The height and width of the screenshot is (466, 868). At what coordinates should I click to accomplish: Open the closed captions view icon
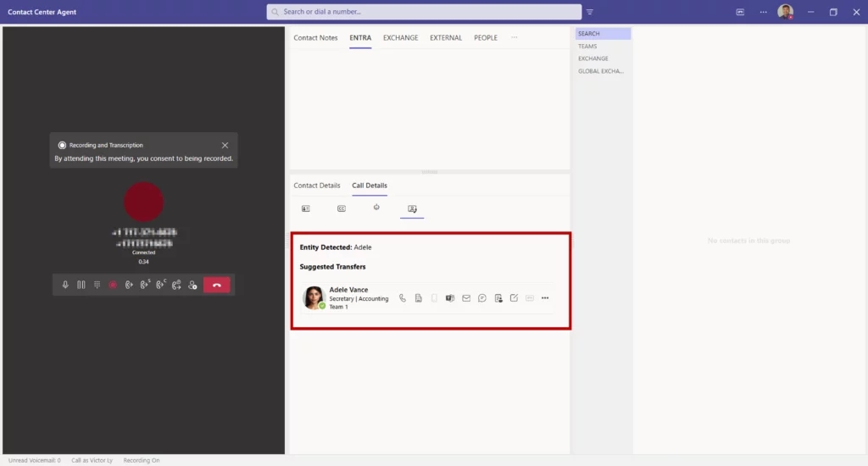[342, 208]
